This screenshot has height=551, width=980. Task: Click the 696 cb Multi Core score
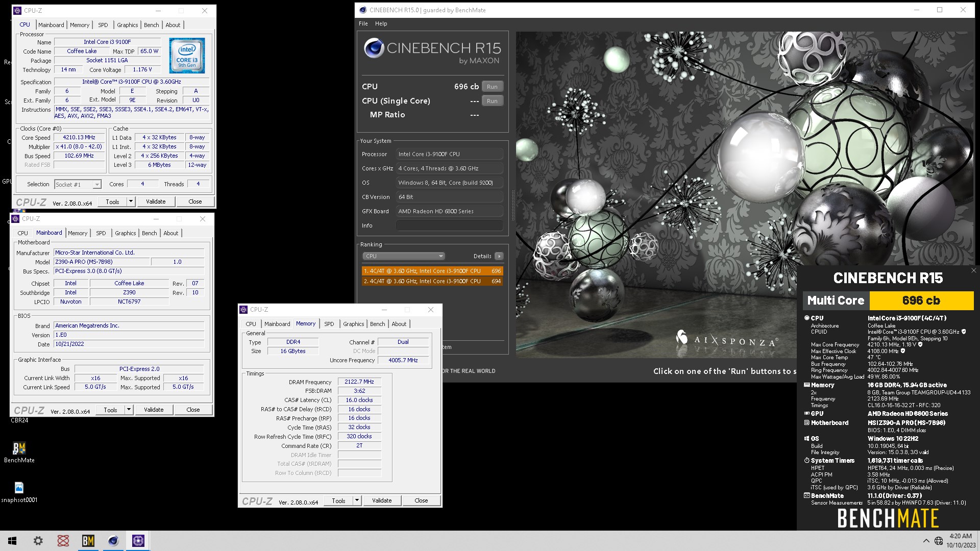921,300
